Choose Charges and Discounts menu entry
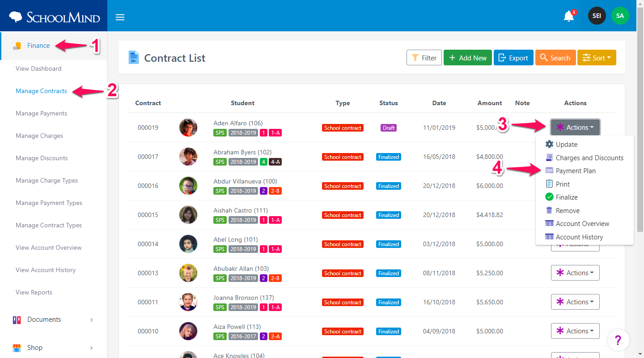 point(585,158)
